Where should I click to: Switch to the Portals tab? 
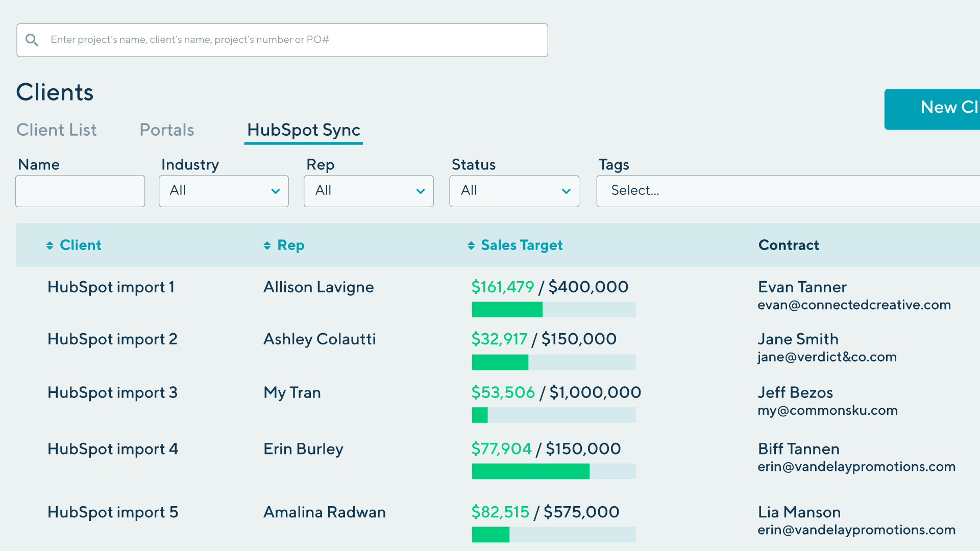[x=167, y=130]
